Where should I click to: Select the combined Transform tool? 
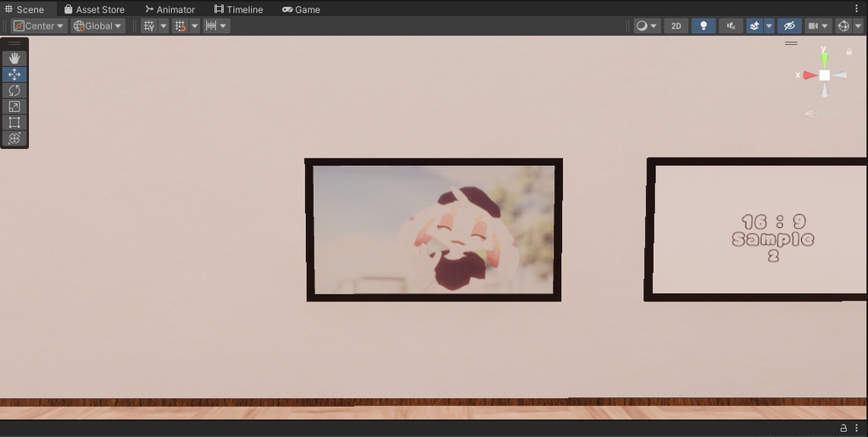(x=14, y=138)
